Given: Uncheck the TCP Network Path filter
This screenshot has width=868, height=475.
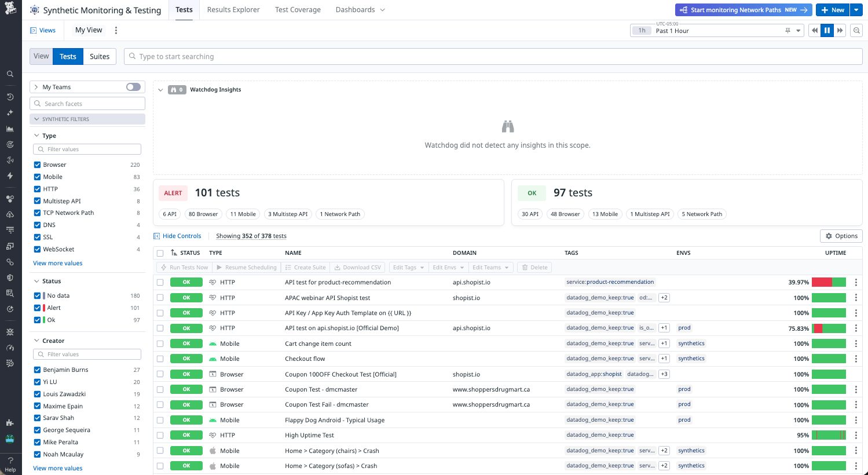Looking at the screenshot, I should 37,213.
